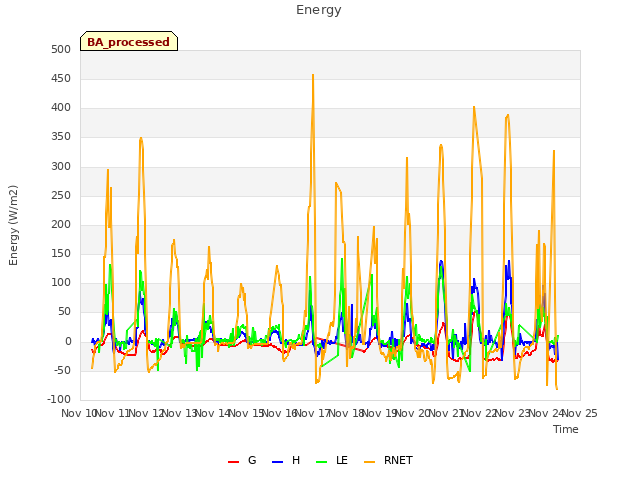640x480 pixels.
Task: Click the 350 y-axis tick label
Action: pos(61,137)
